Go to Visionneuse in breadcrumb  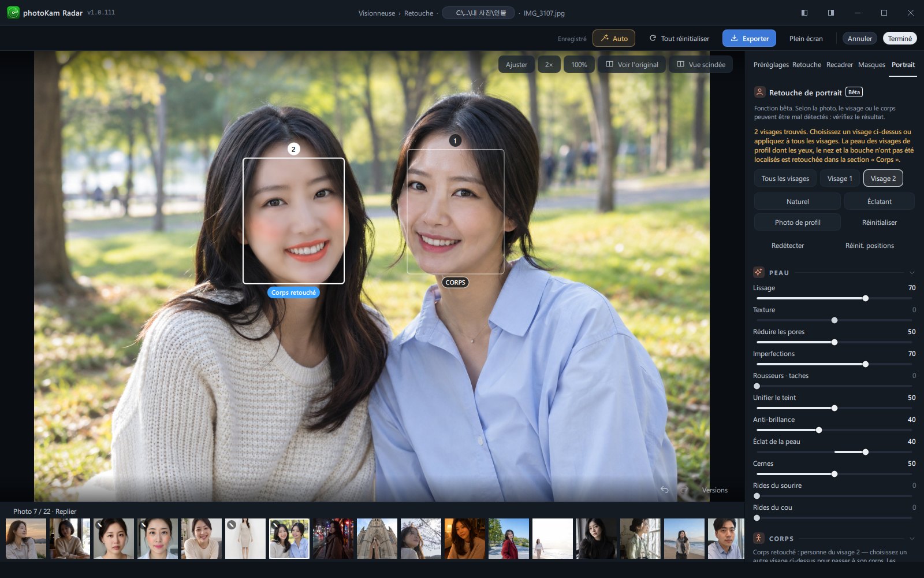[377, 13]
